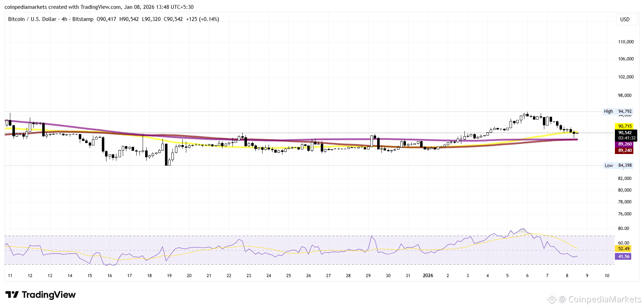Click the 106,000 price axis label
Viewport: 644px width, 308px height.
tap(626, 59)
